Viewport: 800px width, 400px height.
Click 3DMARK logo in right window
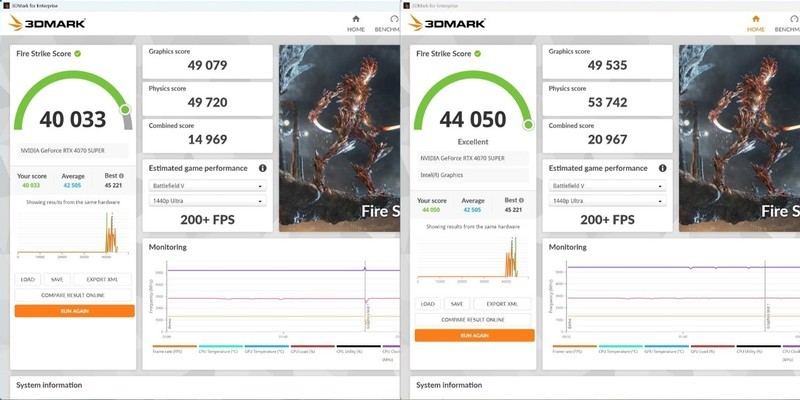pyautogui.click(x=447, y=23)
